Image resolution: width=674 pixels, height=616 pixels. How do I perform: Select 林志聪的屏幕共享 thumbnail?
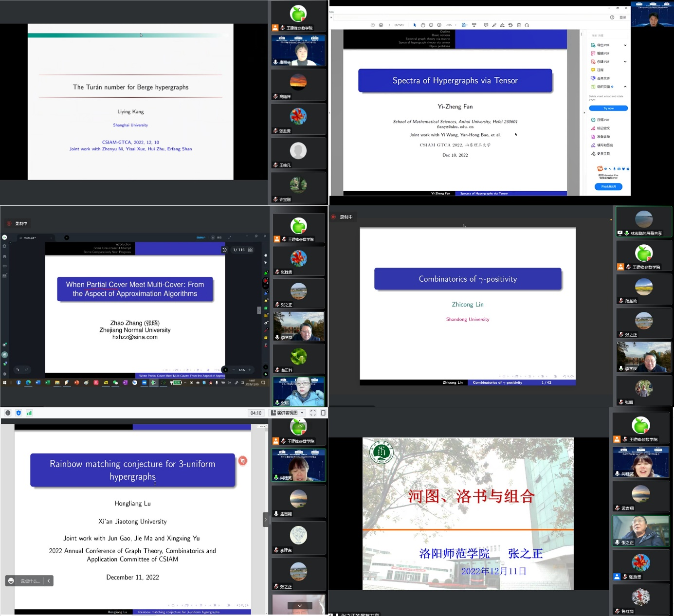tap(644, 221)
